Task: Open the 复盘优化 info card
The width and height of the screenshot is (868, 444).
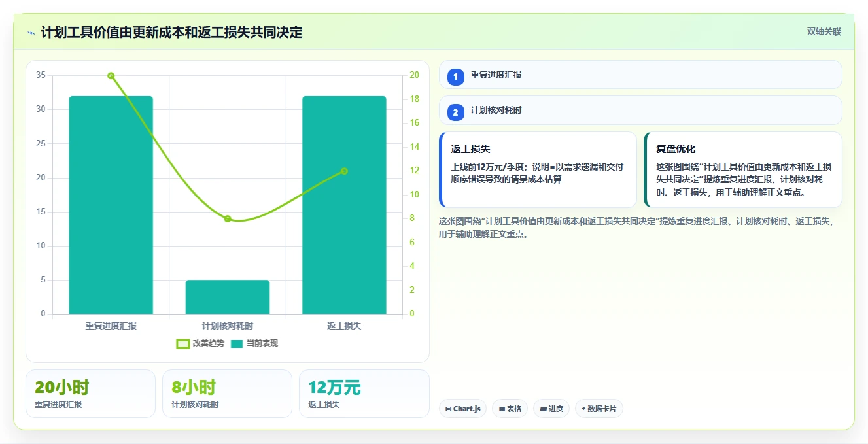Action: [x=743, y=170]
